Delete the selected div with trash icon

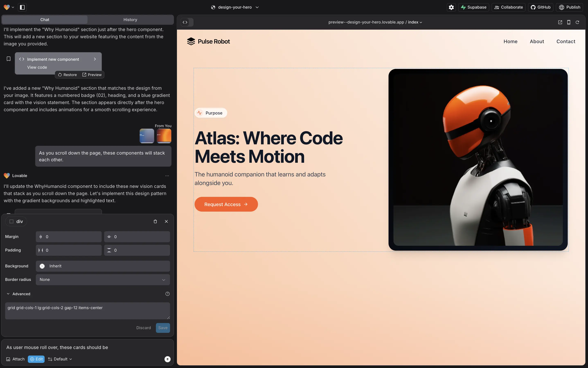click(x=155, y=221)
